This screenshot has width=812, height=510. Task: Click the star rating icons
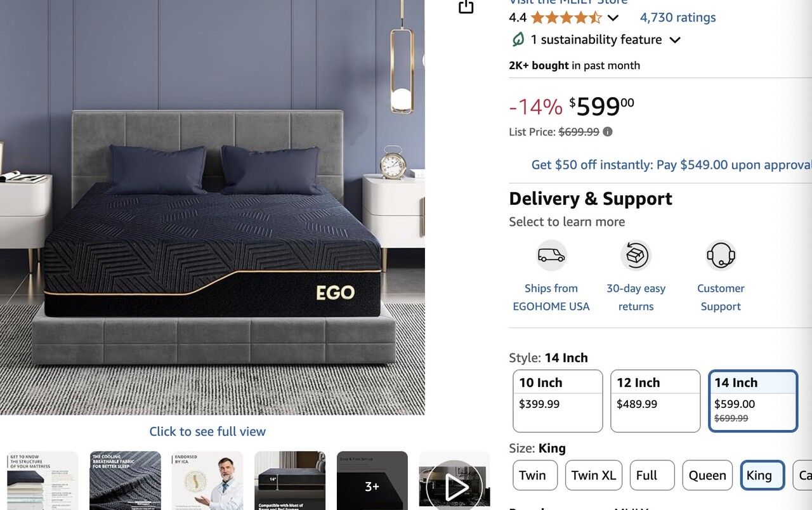click(x=566, y=18)
